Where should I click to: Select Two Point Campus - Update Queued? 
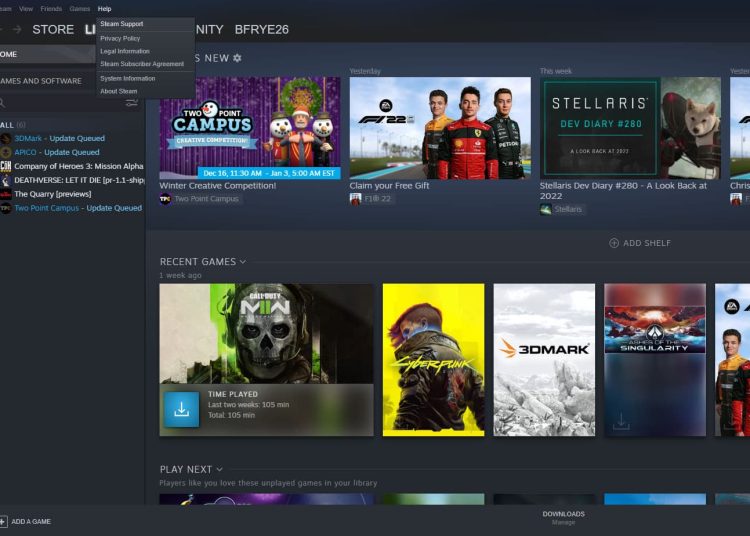click(78, 208)
